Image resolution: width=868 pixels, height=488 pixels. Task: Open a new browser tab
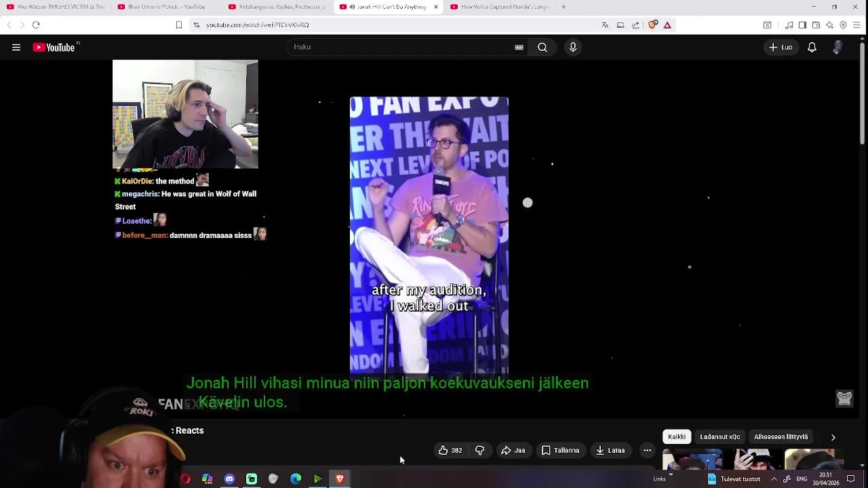[564, 7]
